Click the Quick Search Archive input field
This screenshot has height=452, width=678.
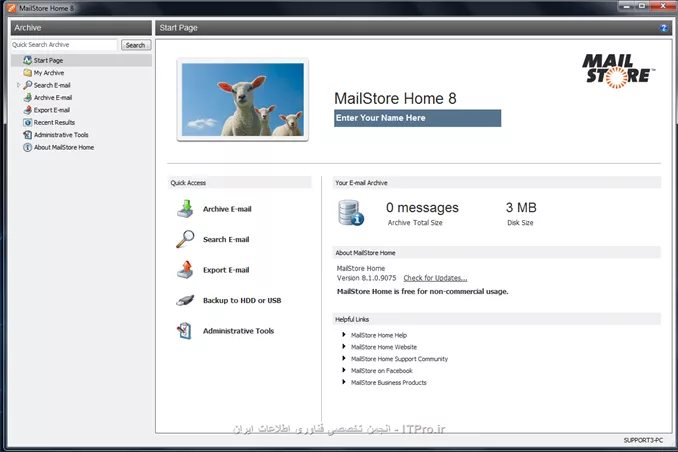coord(64,45)
